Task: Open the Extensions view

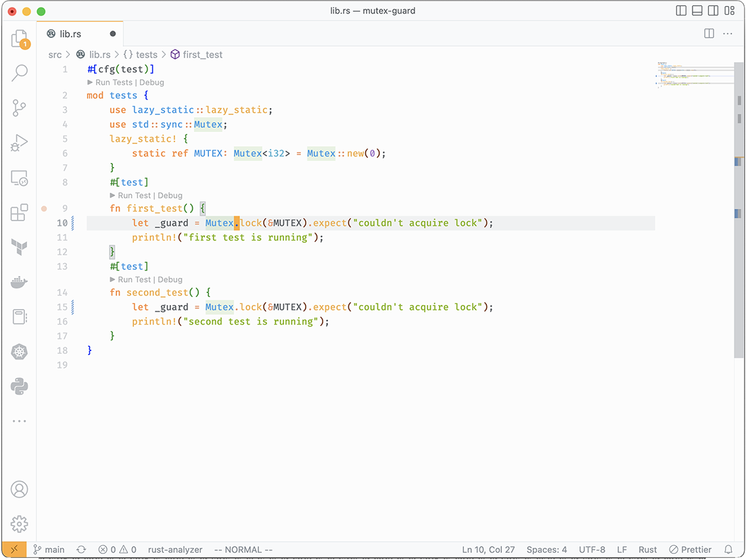Action: click(x=20, y=212)
